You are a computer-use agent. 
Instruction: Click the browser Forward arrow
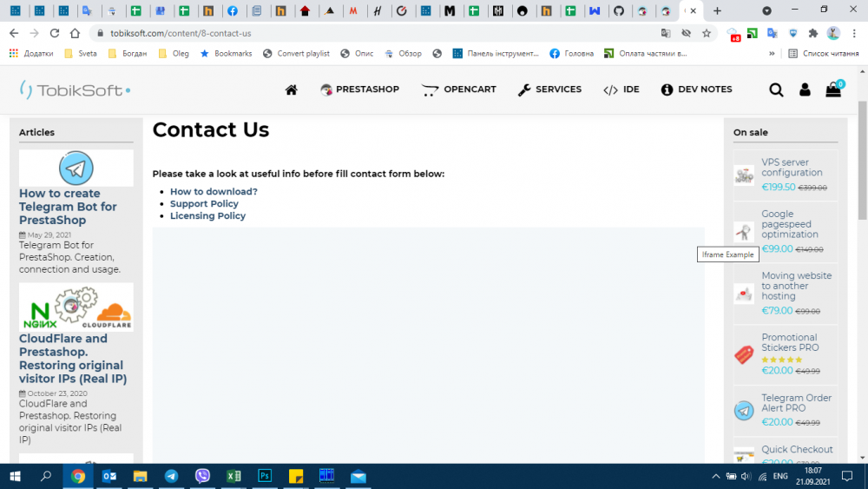coord(35,33)
